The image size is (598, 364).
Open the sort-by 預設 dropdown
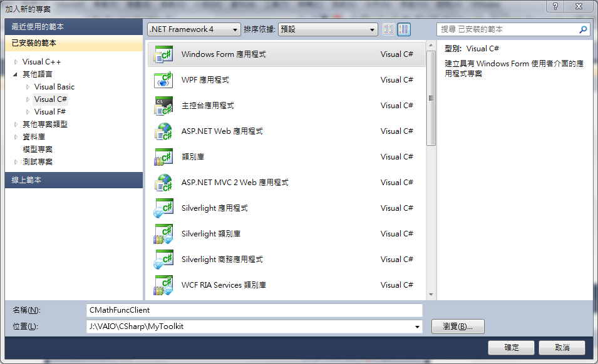coord(328,29)
